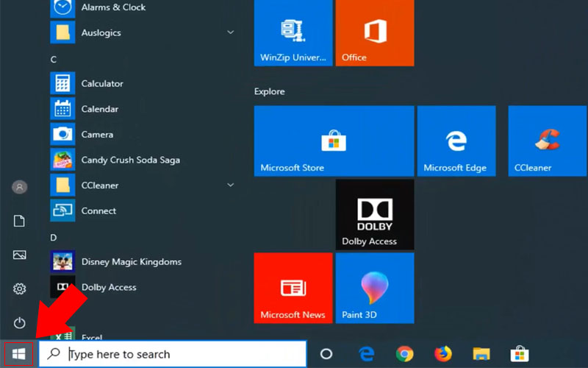Open the Microsoft Edge tile
Viewport: 588px width, 368px height.
click(456, 141)
